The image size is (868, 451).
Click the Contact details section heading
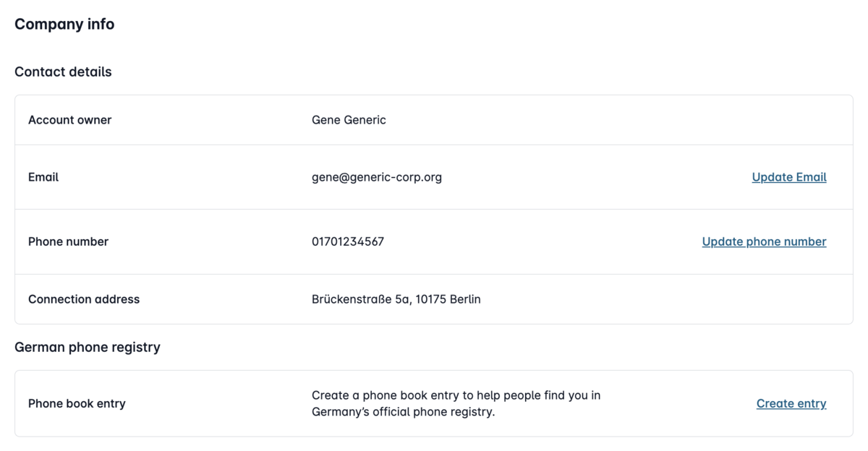63,72
